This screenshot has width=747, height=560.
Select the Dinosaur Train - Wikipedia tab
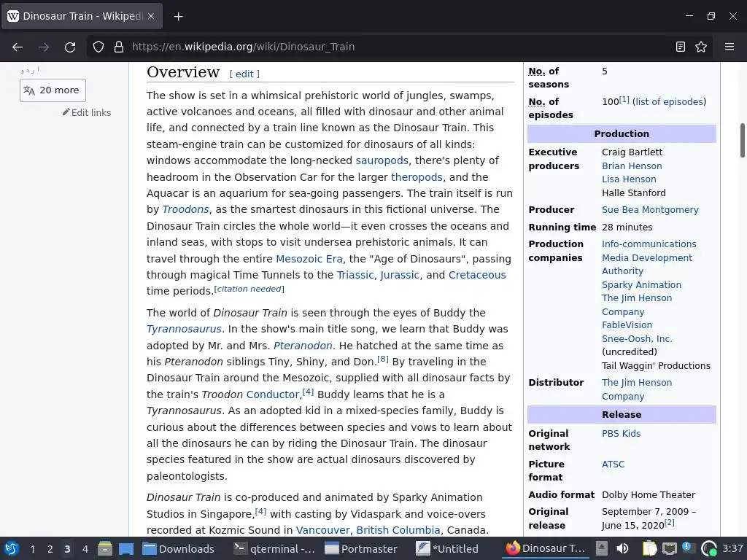pyautogui.click(x=82, y=16)
